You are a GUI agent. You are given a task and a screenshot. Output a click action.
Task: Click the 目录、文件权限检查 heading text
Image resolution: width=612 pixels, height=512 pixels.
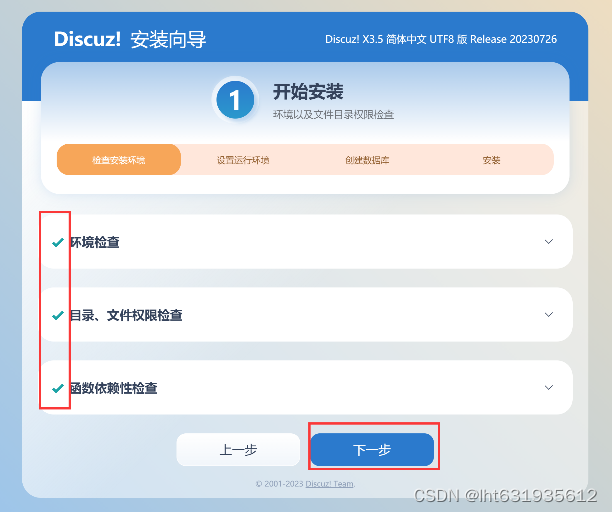coord(126,315)
